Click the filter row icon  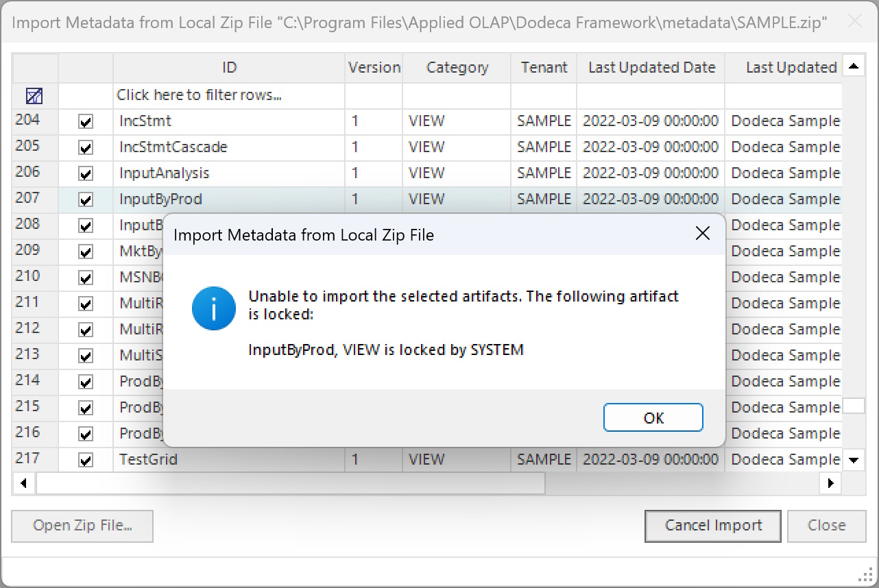click(x=34, y=96)
